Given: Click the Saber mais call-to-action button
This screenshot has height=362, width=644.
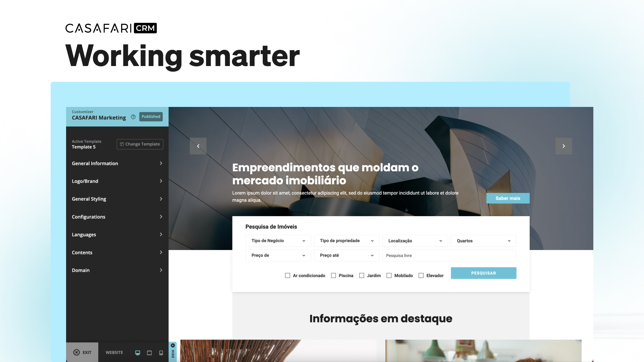Looking at the screenshot, I should [507, 197].
